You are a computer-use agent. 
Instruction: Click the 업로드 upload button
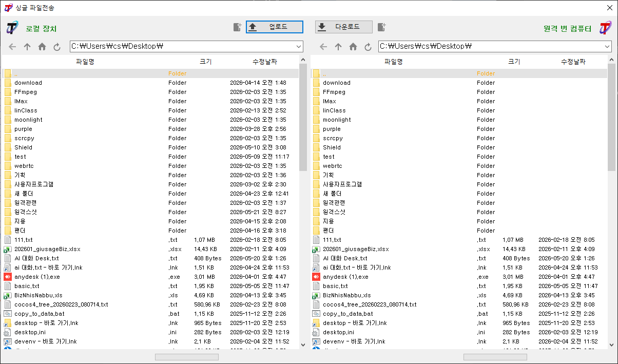[275, 27]
